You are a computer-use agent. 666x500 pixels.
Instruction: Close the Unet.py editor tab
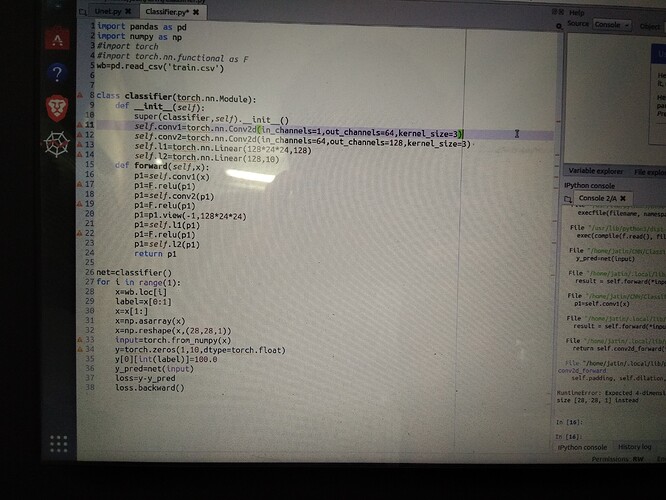129,10
